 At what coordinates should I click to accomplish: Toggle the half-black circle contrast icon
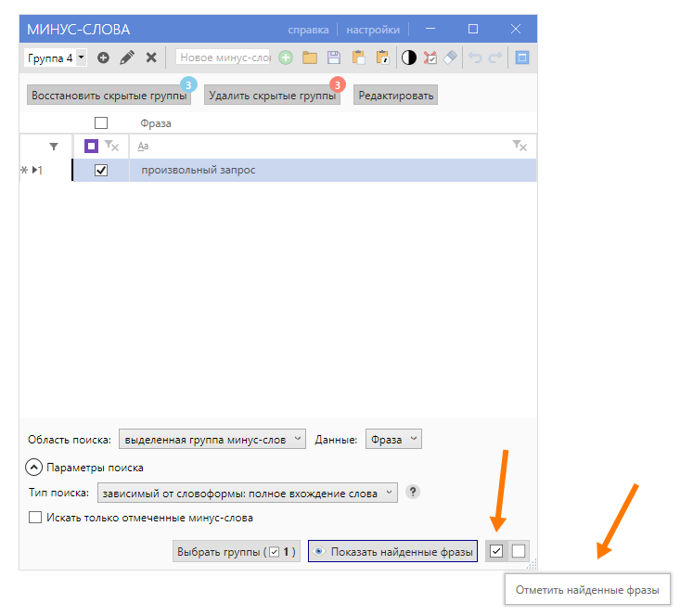(409, 58)
